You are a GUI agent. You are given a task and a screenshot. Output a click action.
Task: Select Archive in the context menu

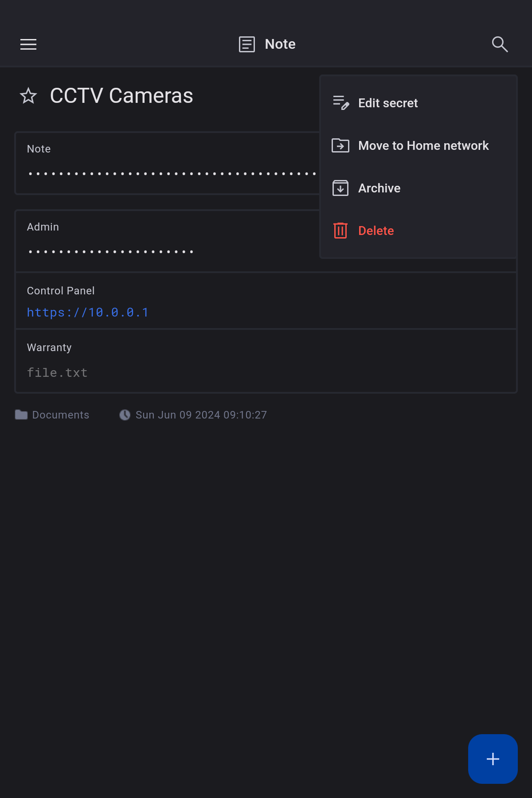(379, 188)
